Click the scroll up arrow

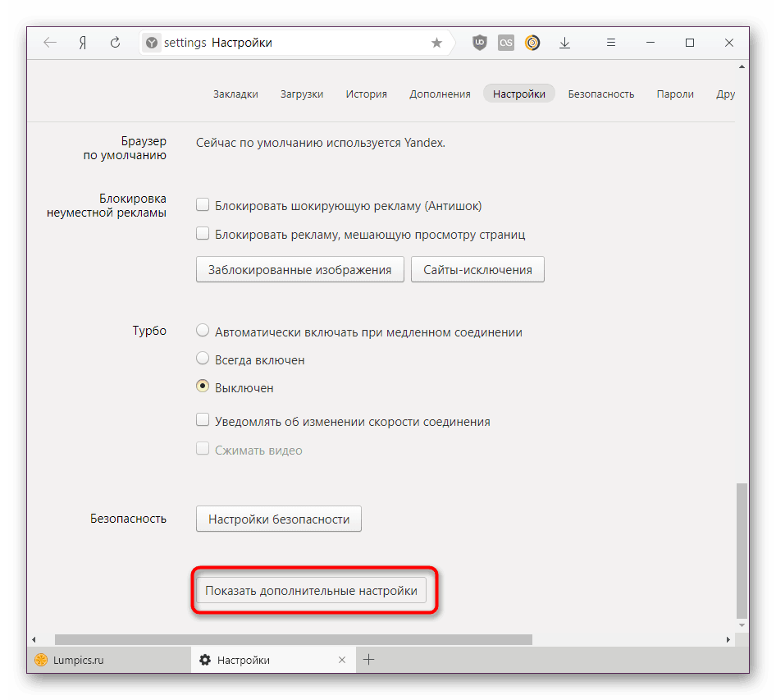(742, 66)
